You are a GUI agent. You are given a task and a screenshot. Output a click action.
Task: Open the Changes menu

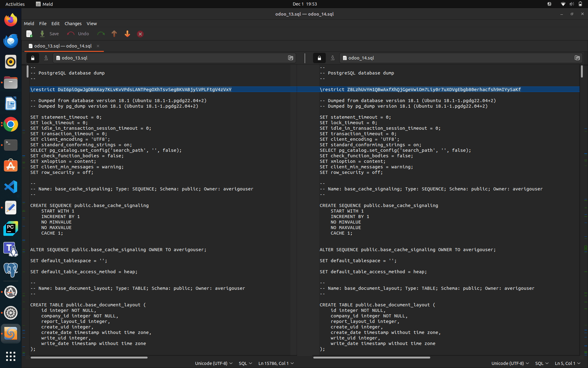(x=73, y=24)
